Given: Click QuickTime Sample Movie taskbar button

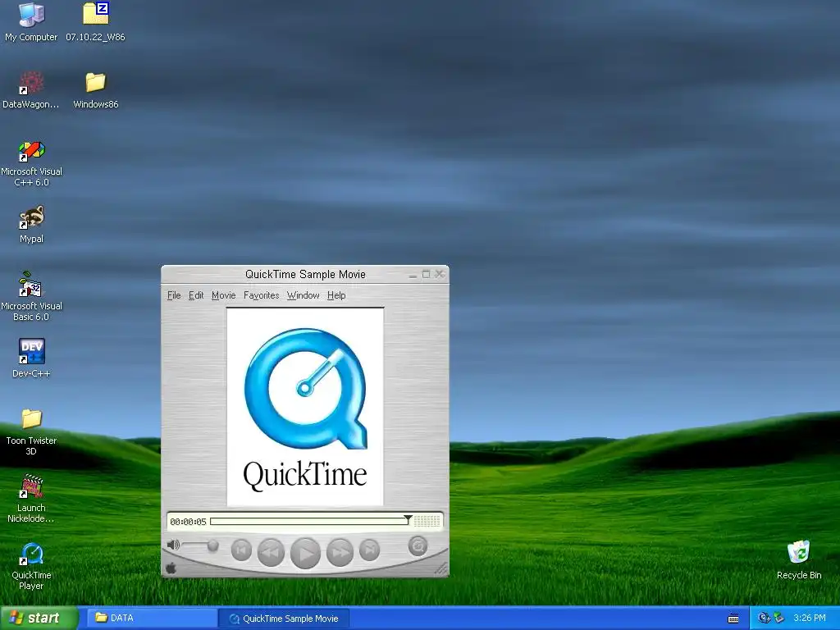Looking at the screenshot, I should (285, 619).
